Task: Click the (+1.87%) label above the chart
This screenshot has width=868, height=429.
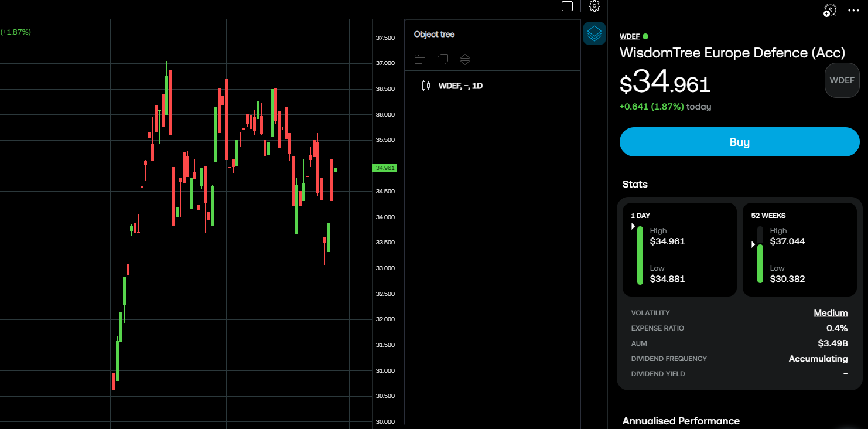Action: pyautogui.click(x=16, y=32)
